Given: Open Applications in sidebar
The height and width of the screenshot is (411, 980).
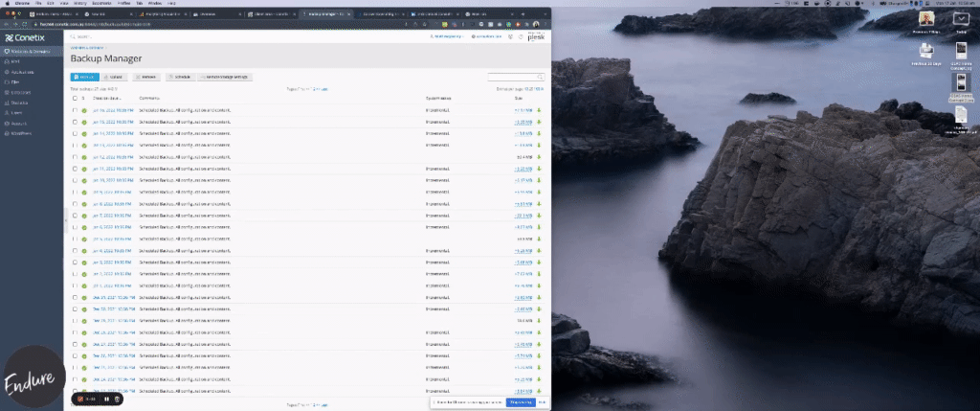Looking at the screenshot, I should coord(32,72).
